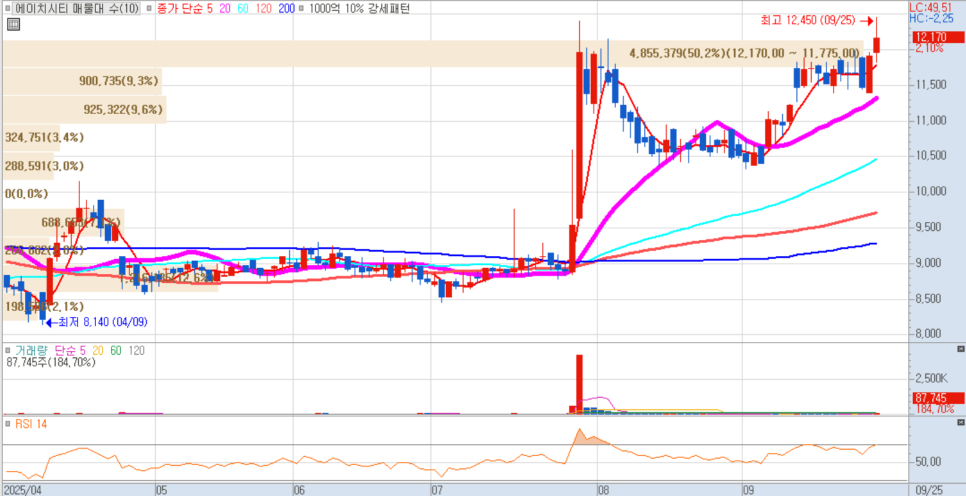
Task: Click the RSI panel corner button on right axis
Action: coord(960,423)
